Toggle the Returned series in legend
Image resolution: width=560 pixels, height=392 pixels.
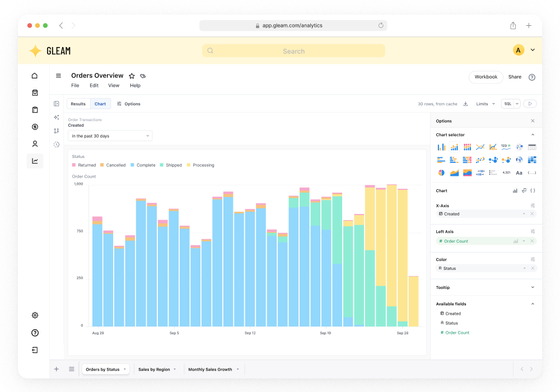[x=84, y=165]
